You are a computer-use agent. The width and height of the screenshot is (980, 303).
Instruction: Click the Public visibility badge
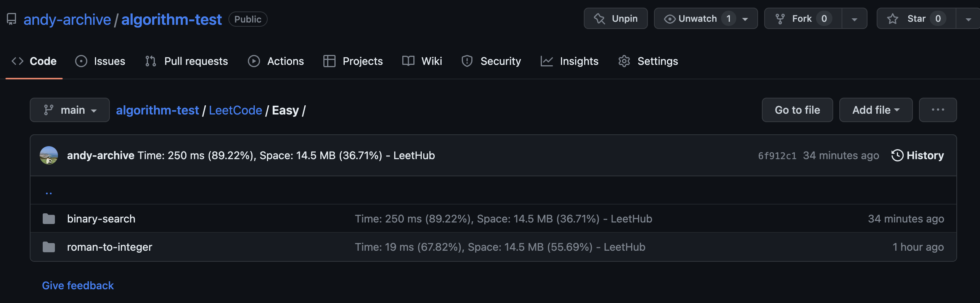coord(248,19)
